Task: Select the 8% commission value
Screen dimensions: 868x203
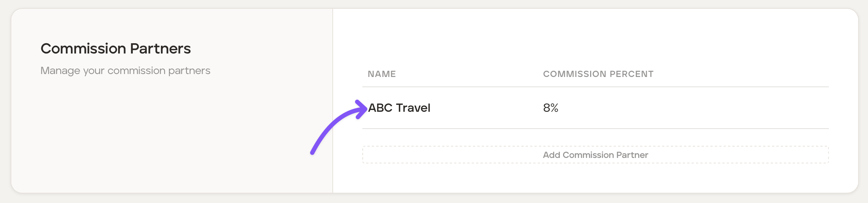Action: 550,108
